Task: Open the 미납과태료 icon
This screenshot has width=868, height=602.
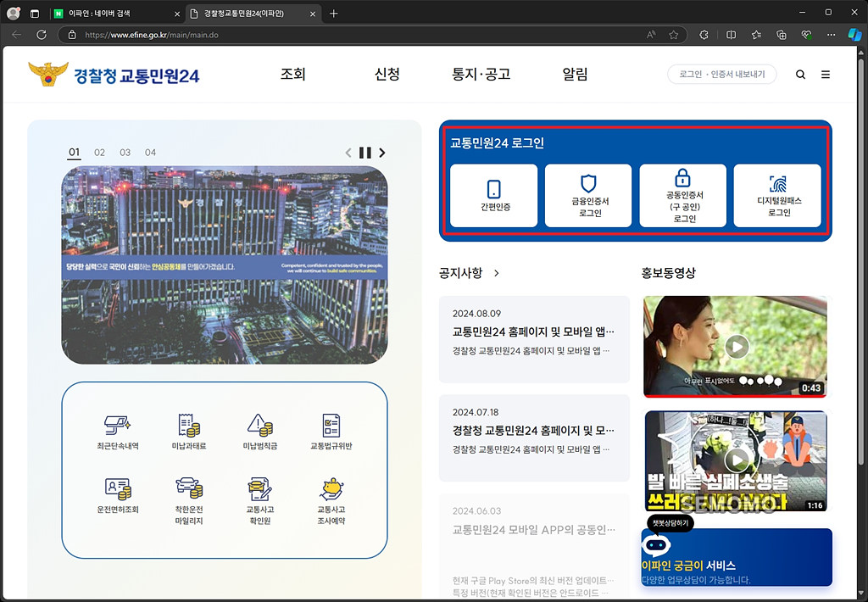Action: coord(189,432)
